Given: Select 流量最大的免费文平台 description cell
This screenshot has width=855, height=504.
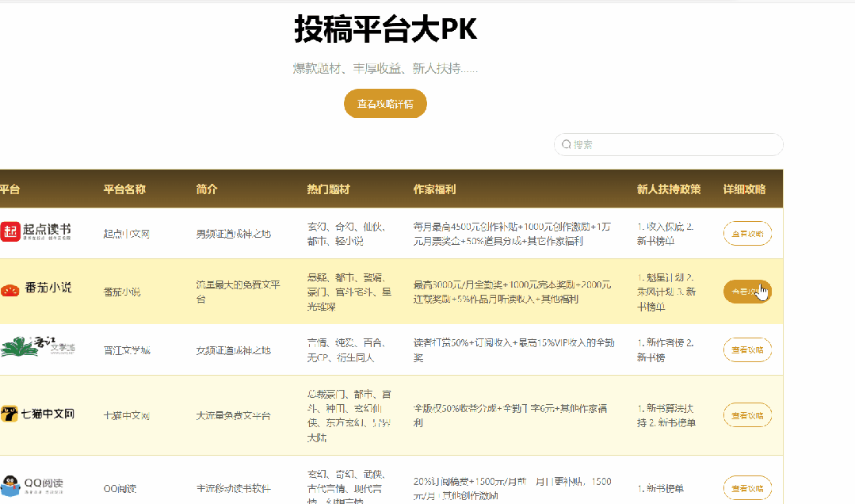Looking at the screenshot, I should point(239,292).
